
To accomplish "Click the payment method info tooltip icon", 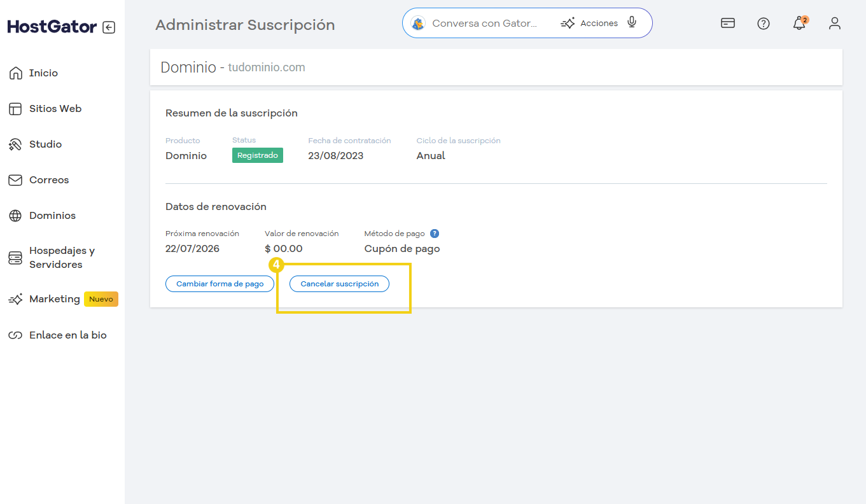I will (435, 234).
